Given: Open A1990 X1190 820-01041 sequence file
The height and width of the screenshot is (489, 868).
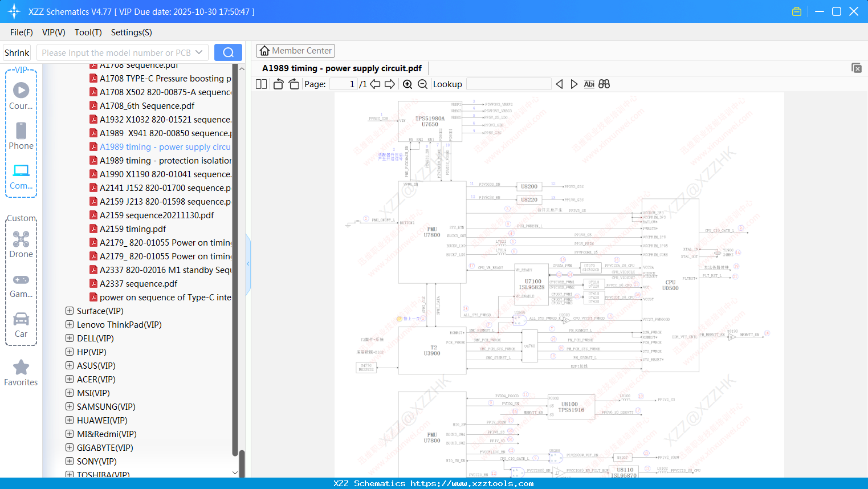Looking at the screenshot, I should (x=165, y=174).
